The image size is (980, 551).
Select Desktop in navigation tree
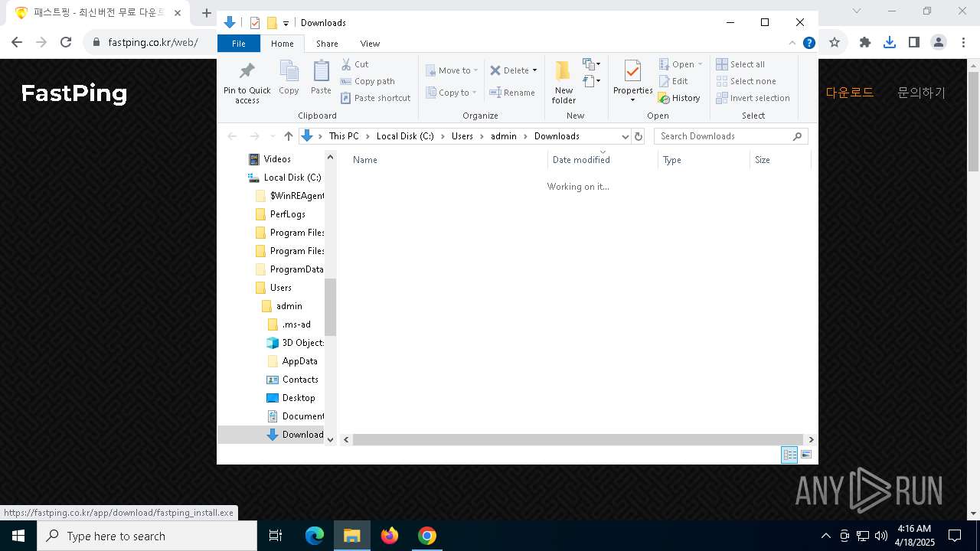[299, 398]
